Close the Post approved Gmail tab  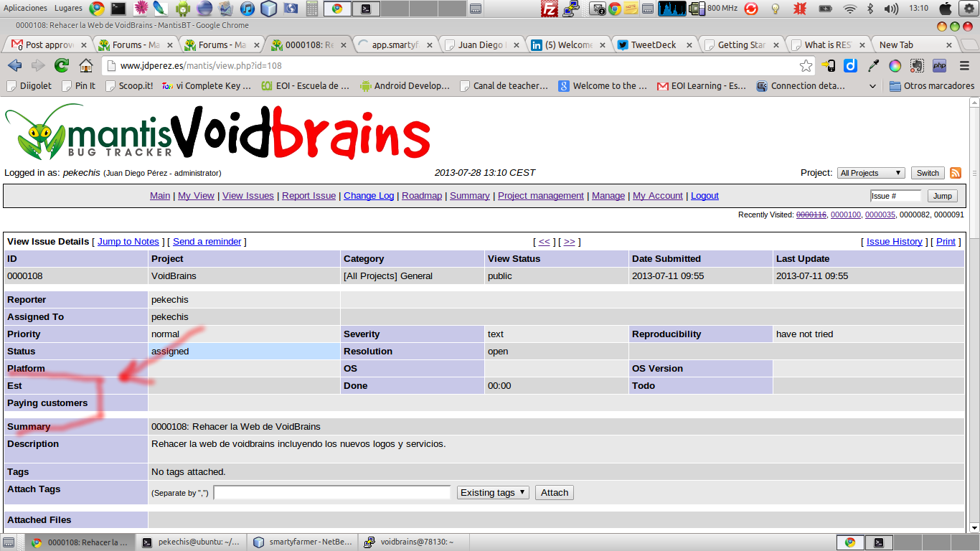(x=85, y=44)
